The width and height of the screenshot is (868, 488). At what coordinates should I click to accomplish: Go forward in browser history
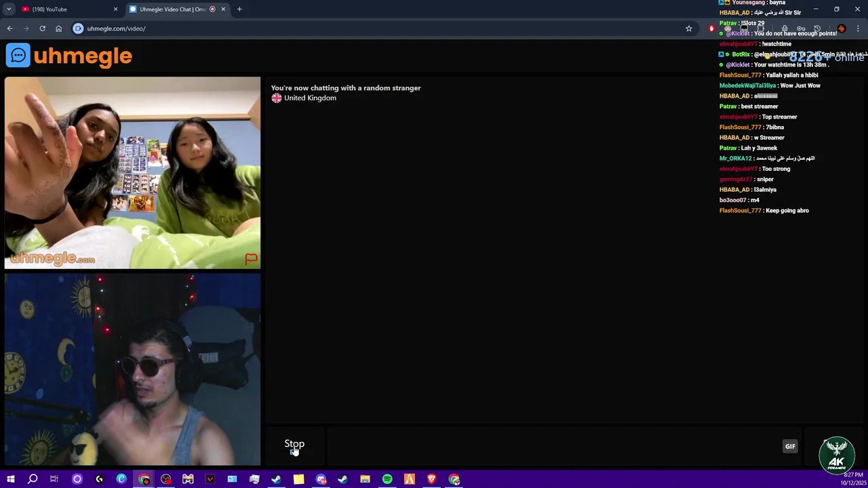coord(26,28)
